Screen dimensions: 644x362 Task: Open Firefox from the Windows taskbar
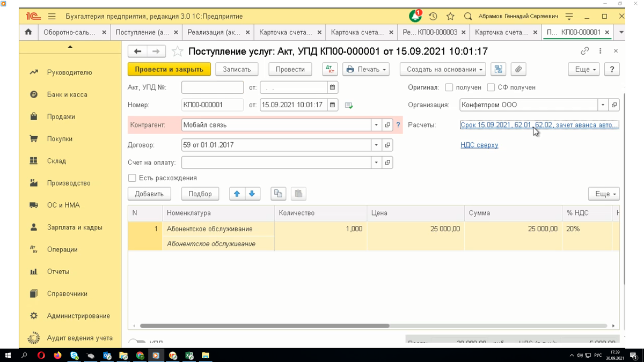pos(57,355)
